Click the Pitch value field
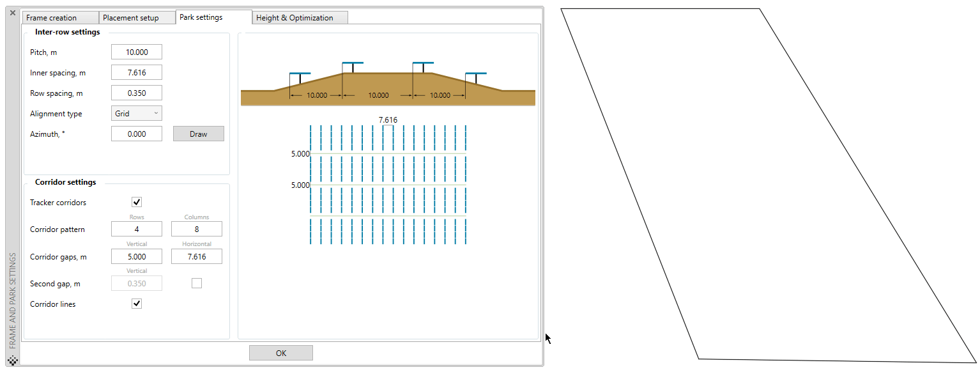Image resolution: width=980 pixels, height=372 pixels. [137, 52]
